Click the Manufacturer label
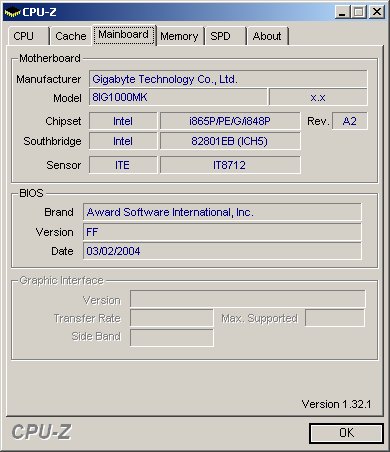This screenshot has height=452, width=390. (49, 79)
